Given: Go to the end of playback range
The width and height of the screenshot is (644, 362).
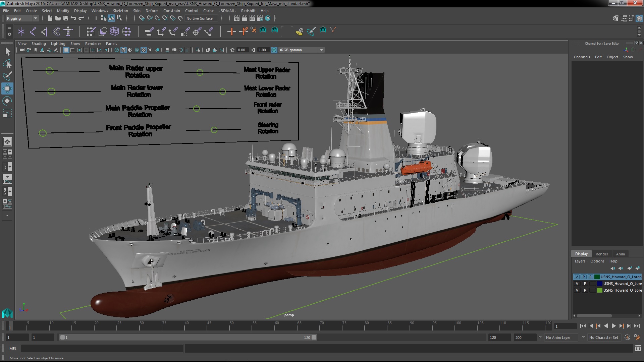Looking at the screenshot, I should (x=637, y=326).
